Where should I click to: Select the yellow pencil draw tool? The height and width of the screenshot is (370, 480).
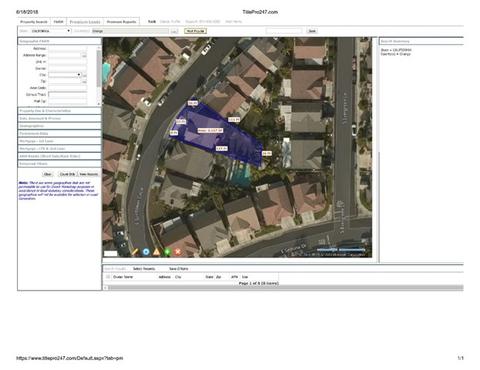pos(135,252)
